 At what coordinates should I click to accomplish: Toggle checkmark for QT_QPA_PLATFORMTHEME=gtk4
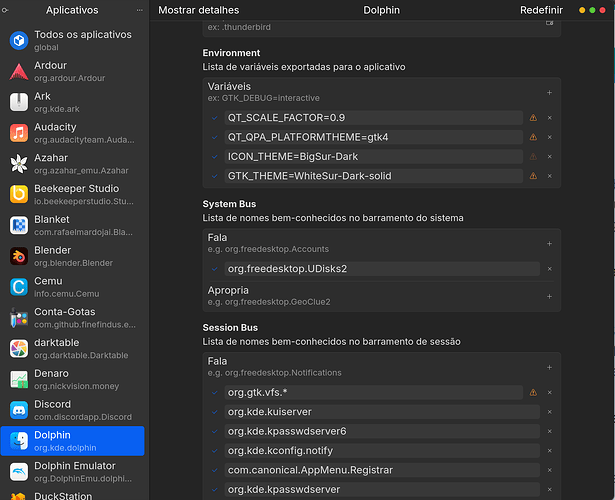click(x=215, y=137)
